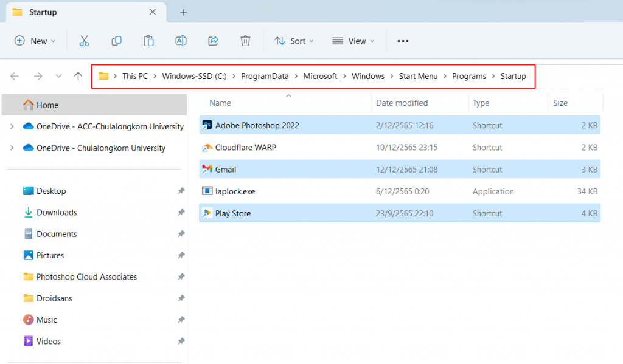Open ProgramData from the breadcrumb path
Screen dimensions: 623x364
point(265,76)
